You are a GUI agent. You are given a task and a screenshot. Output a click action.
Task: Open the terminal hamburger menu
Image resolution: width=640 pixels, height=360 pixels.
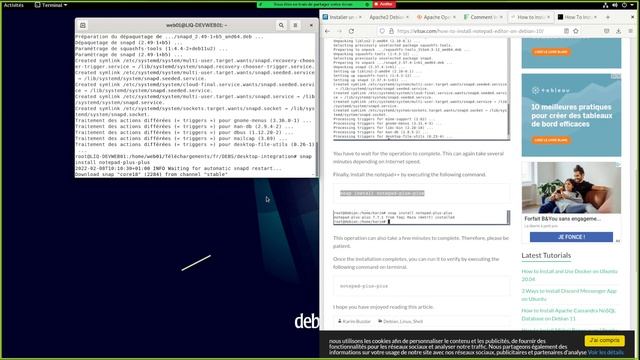tap(295, 25)
